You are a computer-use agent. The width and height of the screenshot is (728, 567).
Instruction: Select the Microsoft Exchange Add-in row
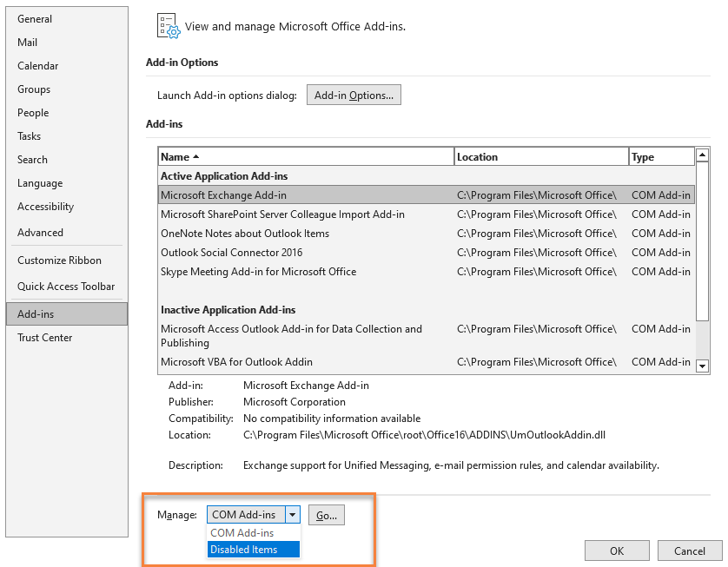point(427,195)
